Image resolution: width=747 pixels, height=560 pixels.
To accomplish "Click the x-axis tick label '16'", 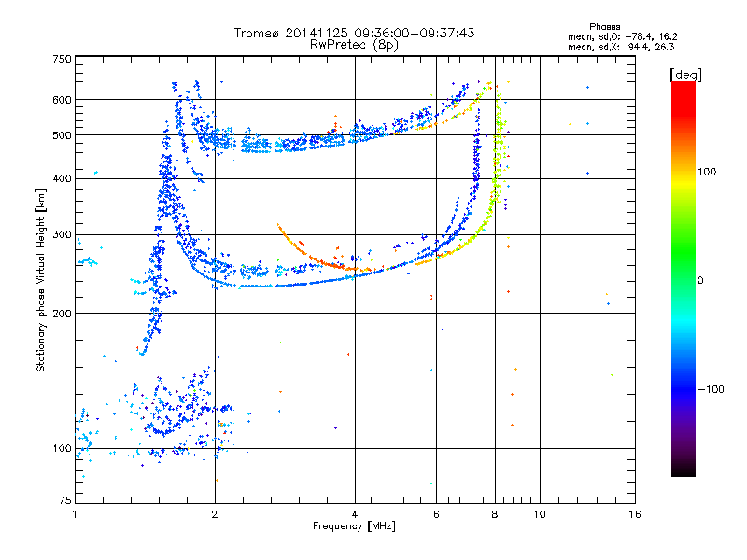I will 635,514.
